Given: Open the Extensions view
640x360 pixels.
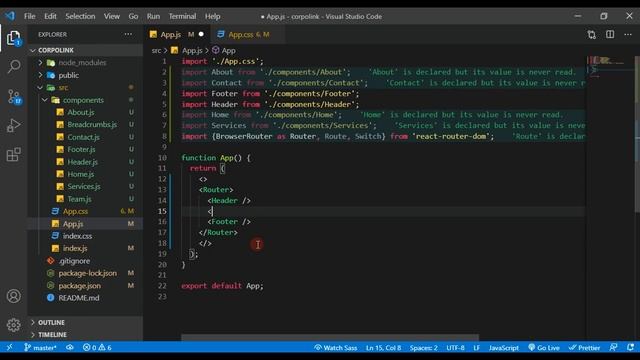Looking at the screenshot, I should [13, 155].
